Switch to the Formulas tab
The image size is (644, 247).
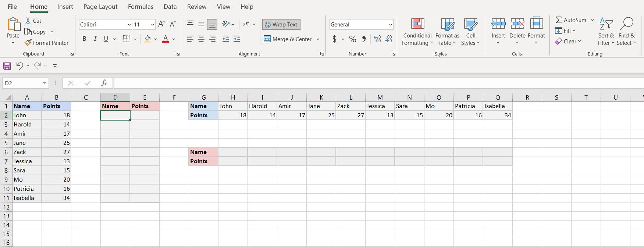140,7
